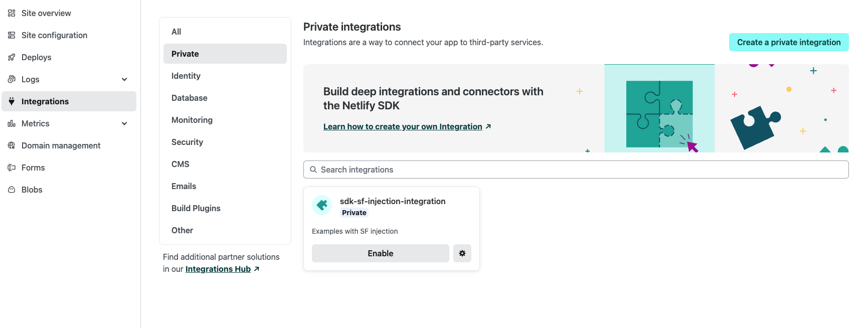Click the Logs icon in sidebar
Screen dimensions: 868x328
pyautogui.click(x=12, y=79)
